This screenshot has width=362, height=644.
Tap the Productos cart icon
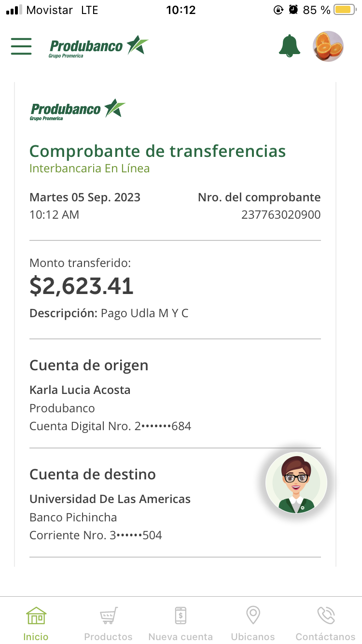(x=108, y=616)
